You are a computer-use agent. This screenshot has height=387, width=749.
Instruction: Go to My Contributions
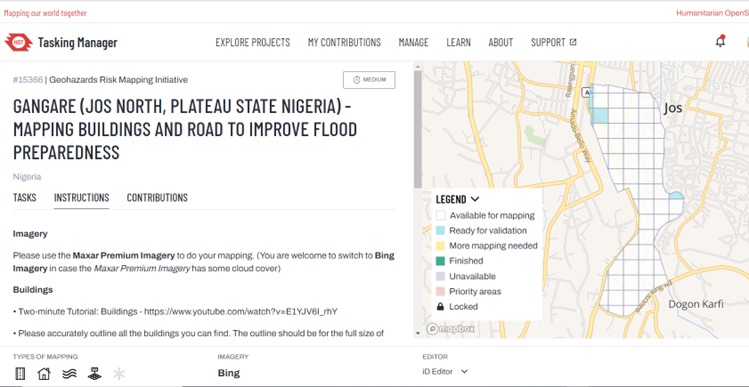coord(344,43)
